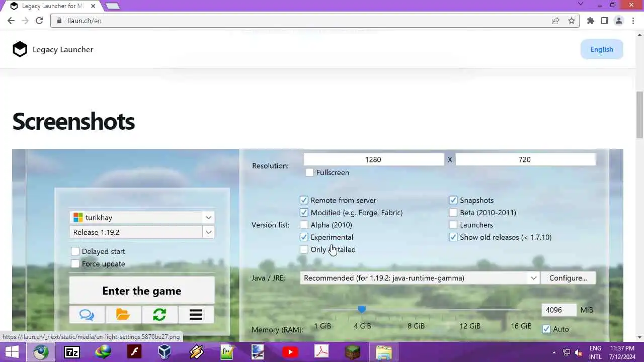Open Notepad++ from the taskbar
644x362 pixels.
pos(227,352)
